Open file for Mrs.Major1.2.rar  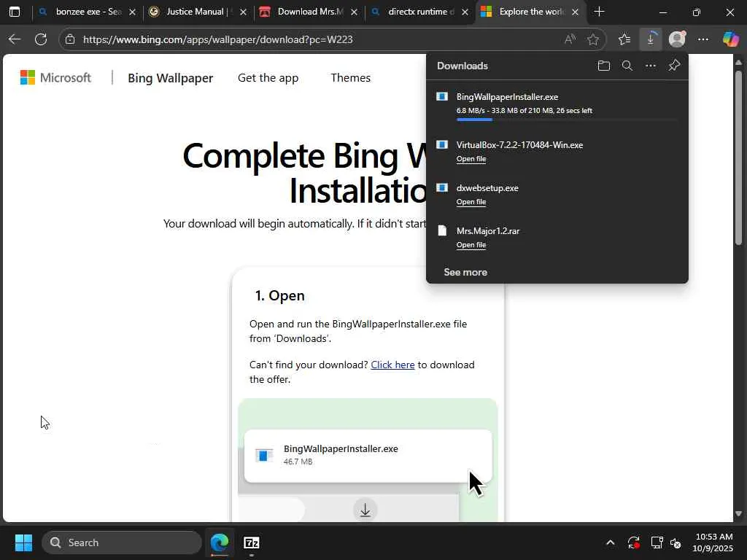click(471, 245)
